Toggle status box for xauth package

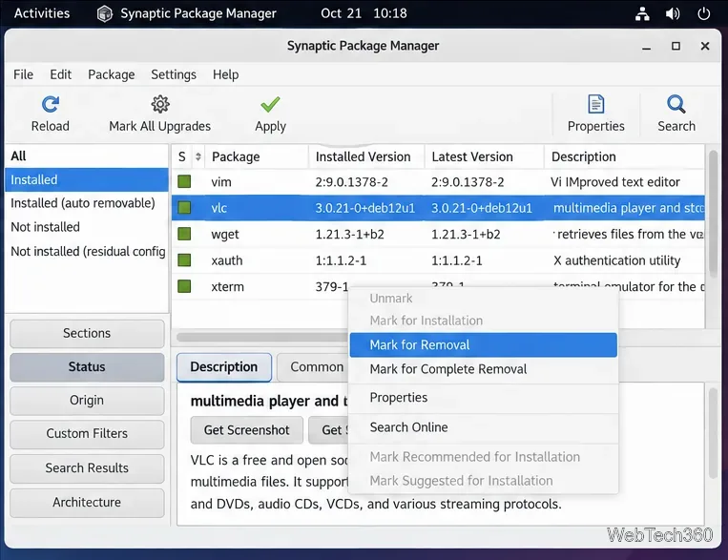coord(184,260)
